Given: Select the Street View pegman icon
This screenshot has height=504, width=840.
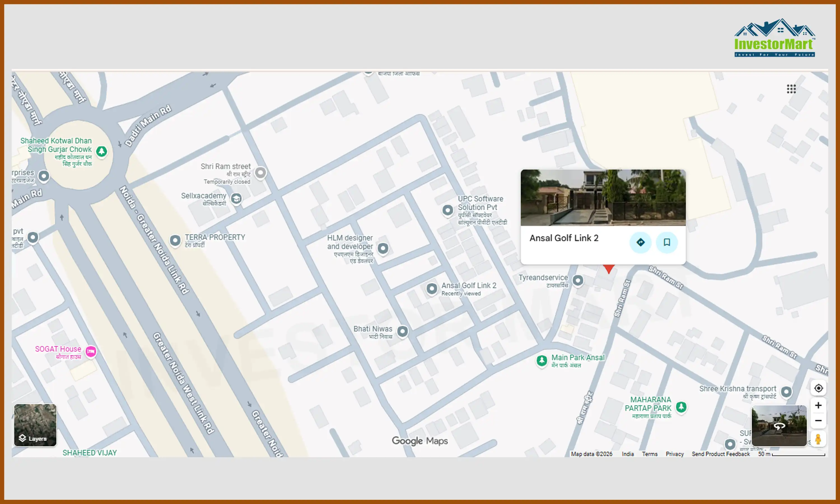Looking at the screenshot, I should click(818, 439).
